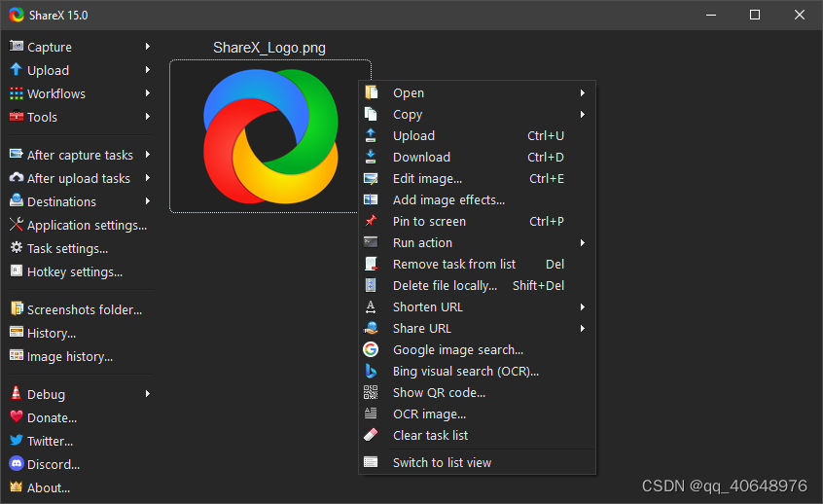Expand the Share URL submenu arrow

[582, 328]
